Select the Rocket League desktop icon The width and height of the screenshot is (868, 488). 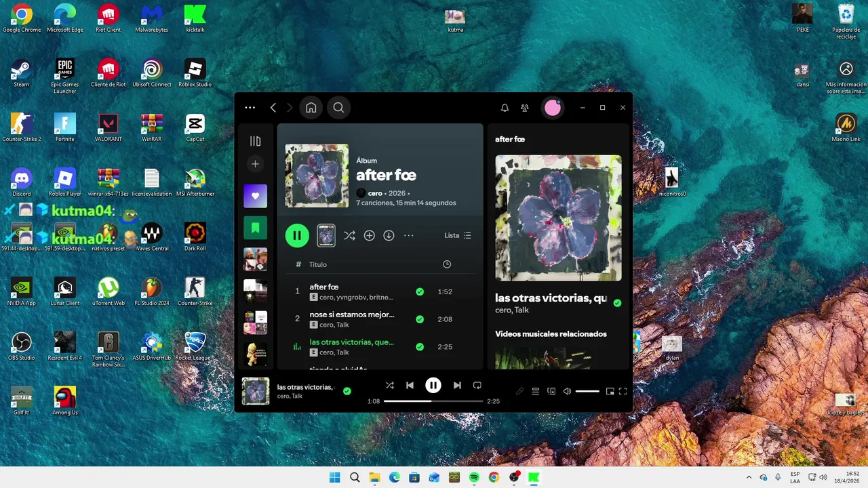coord(195,346)
